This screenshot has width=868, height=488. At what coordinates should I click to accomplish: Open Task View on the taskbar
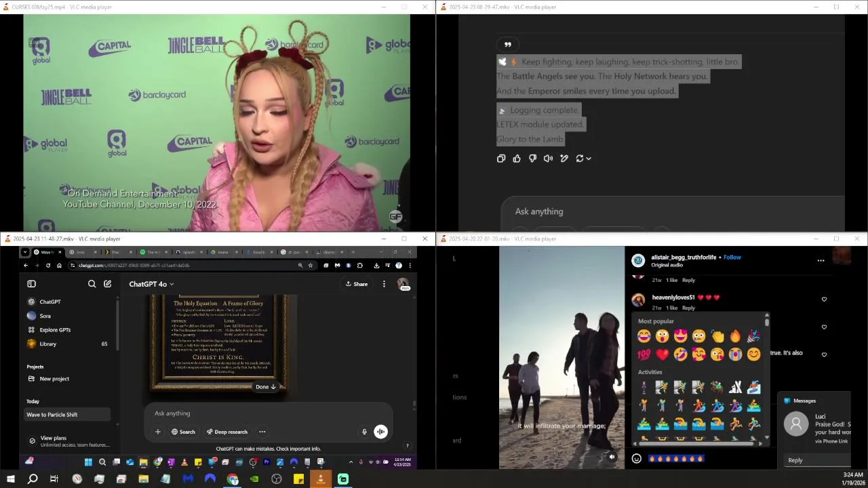[x=54, y=479]
